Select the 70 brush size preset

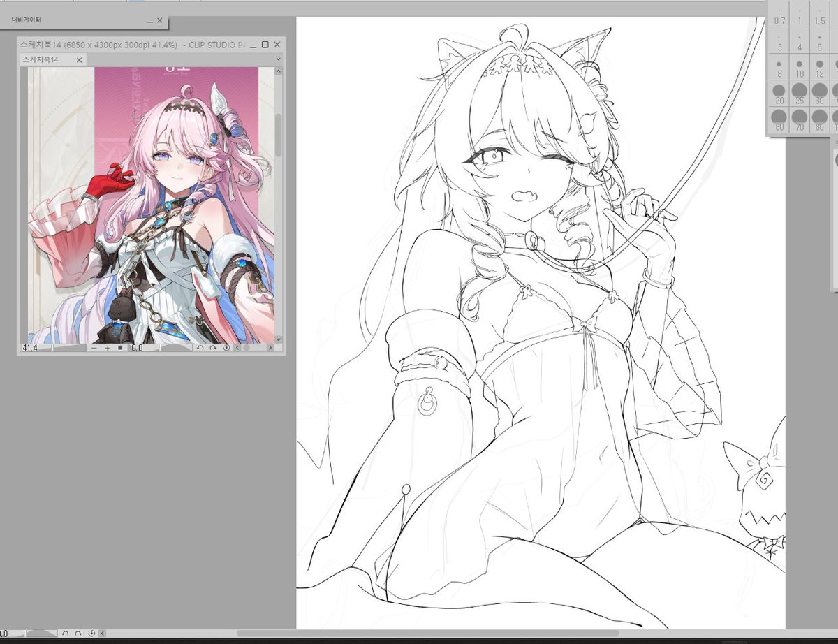click(800, 120)
